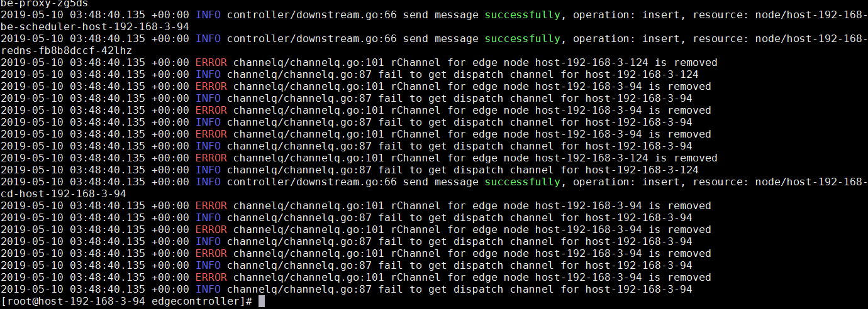Click the topmost blue INFO label

click(208, 14)
